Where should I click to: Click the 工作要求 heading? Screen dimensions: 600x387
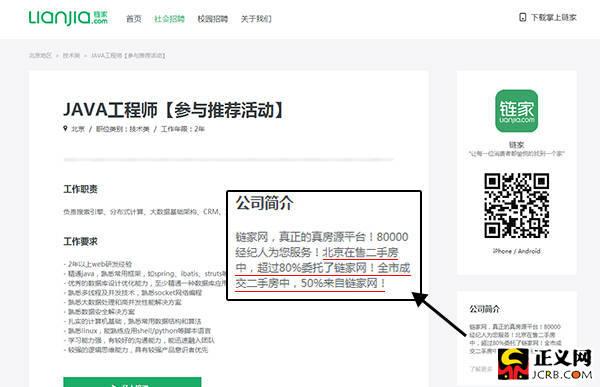tap(80, 242)
